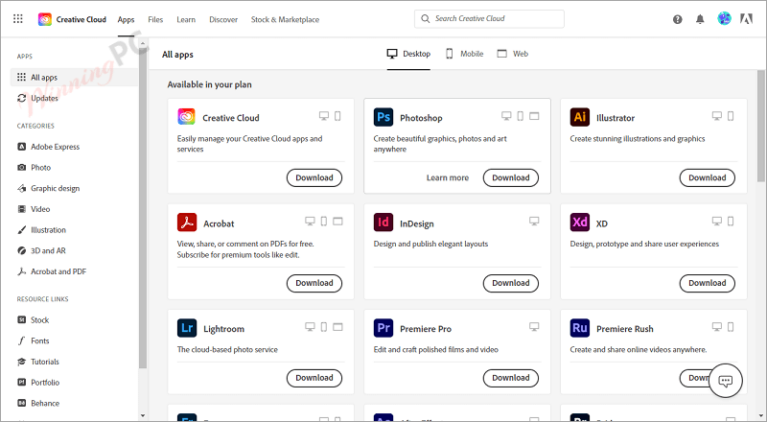Screen dimensions: 767x422
Task: Download InDesign
Action: (x=511, y=283)
